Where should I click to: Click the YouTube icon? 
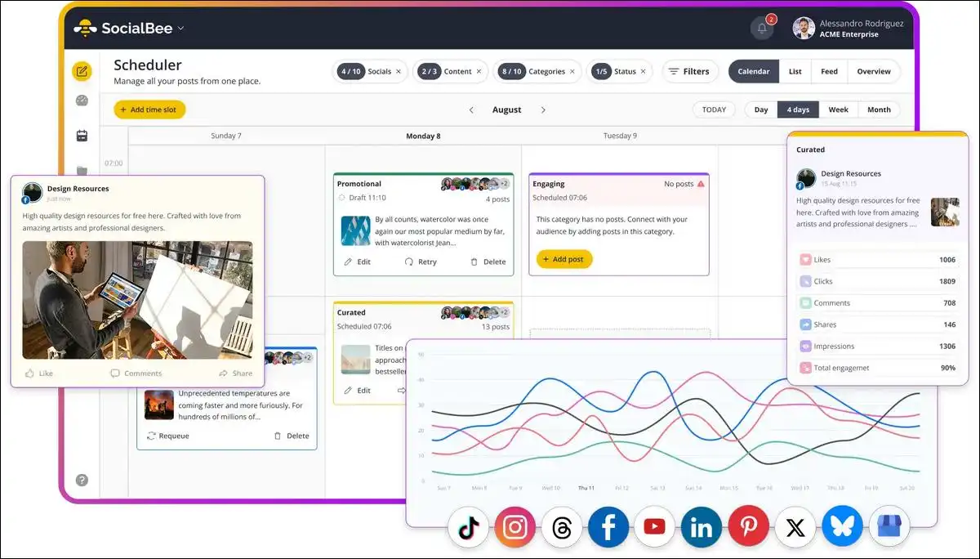655,528
